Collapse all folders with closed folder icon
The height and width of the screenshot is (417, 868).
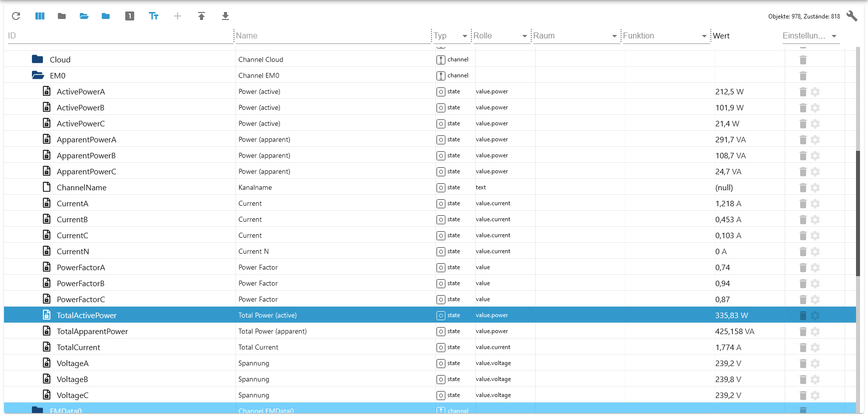(x=62, y=16)
